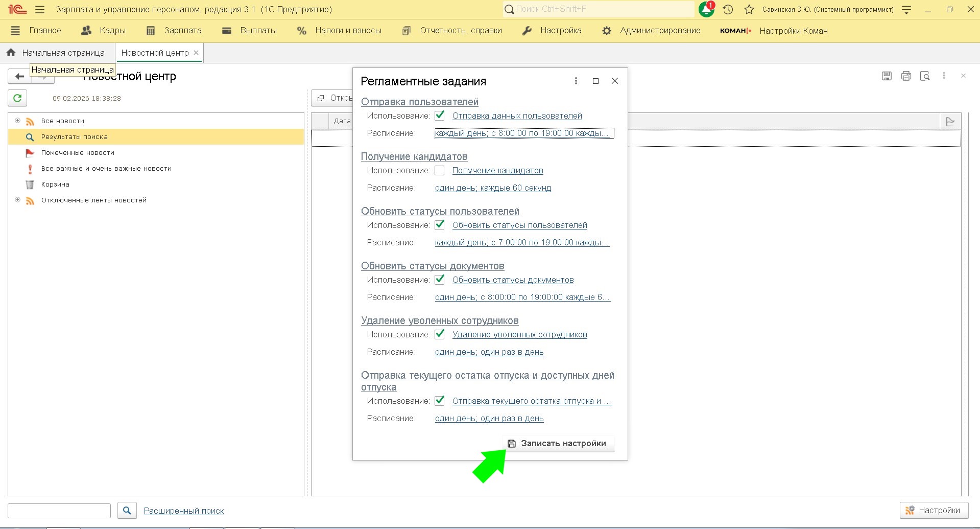Expand the 'Все новости' tree node
The image size is (980, 529).
pyautogui.click(x=18, y=121)
